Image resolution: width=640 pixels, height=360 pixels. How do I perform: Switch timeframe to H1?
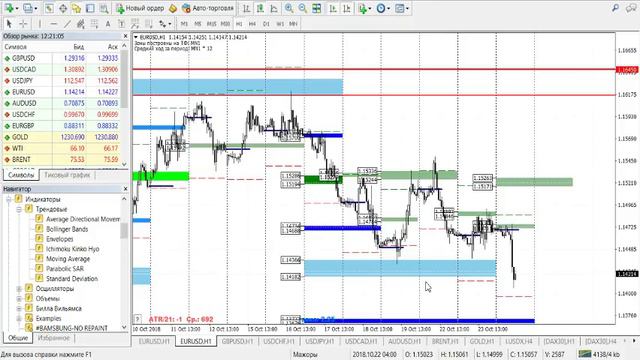point(239,24)
